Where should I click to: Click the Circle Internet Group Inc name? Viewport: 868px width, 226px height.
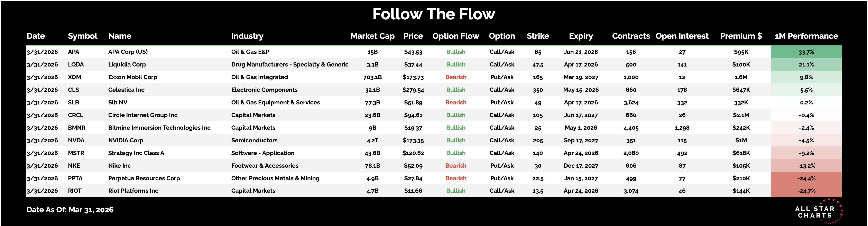pyautogui.click(x=142, y=115)
